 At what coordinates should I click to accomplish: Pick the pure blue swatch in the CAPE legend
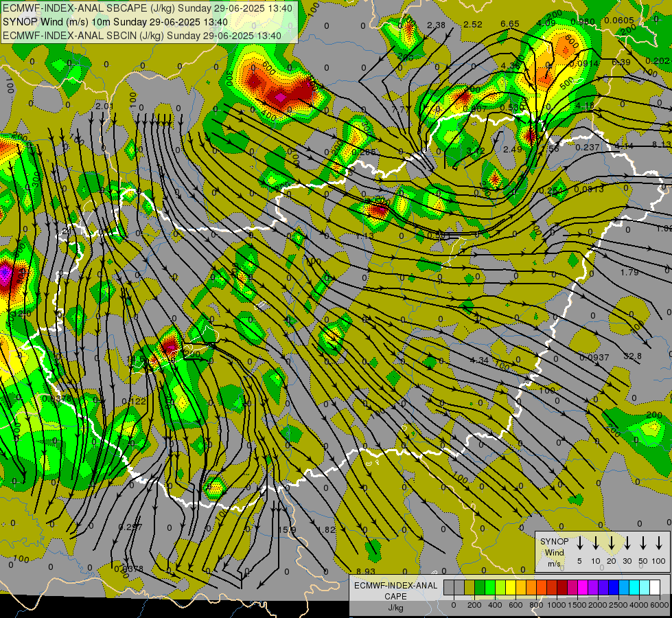(614, 587)
